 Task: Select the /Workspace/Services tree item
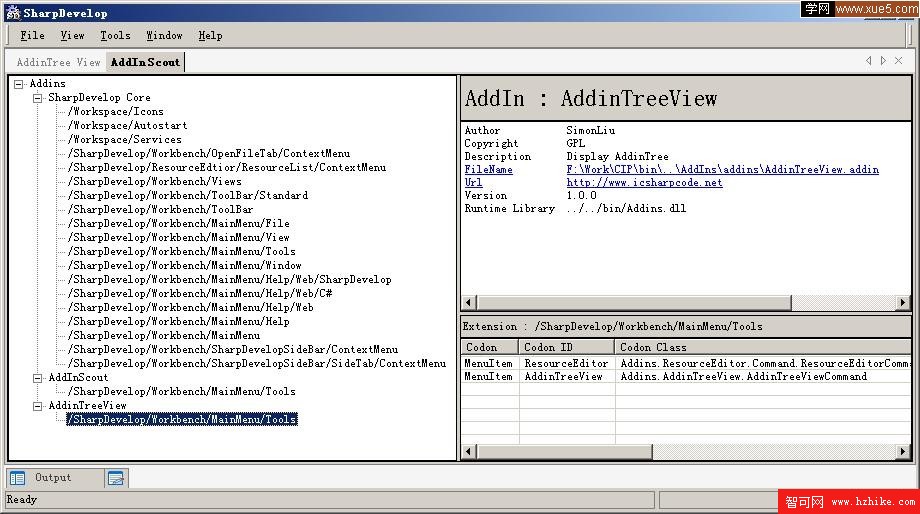[x=124, y=140]
